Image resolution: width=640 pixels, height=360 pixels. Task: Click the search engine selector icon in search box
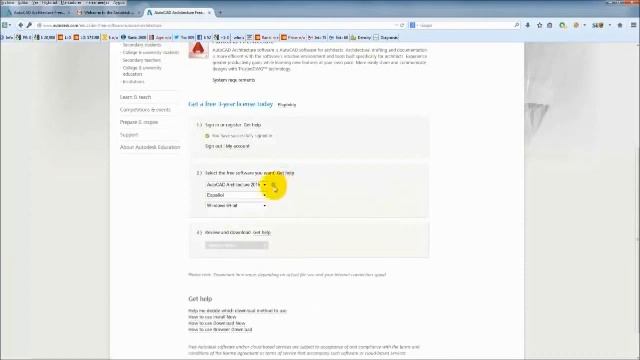pos(413,25)
